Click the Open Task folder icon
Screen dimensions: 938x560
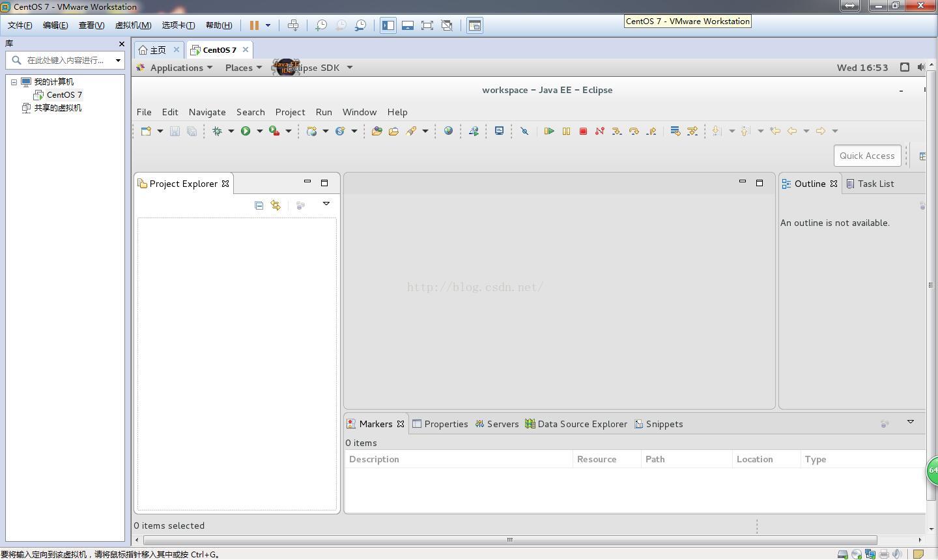pos(393,131)
